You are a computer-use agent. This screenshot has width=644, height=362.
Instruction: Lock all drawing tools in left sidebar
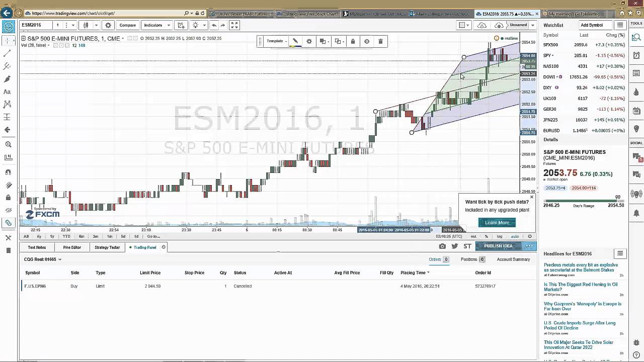pos(8,198)
